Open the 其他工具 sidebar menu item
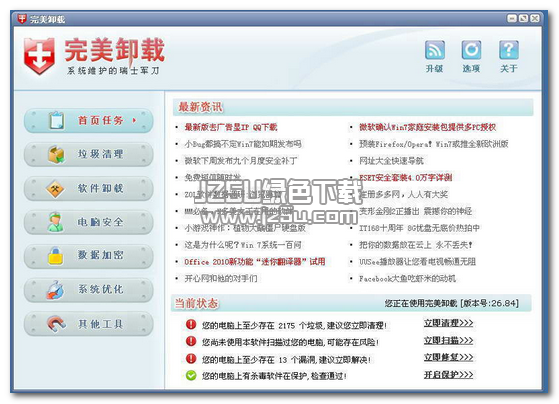This screenshot has height=404, width=559. tap(88, 323)
